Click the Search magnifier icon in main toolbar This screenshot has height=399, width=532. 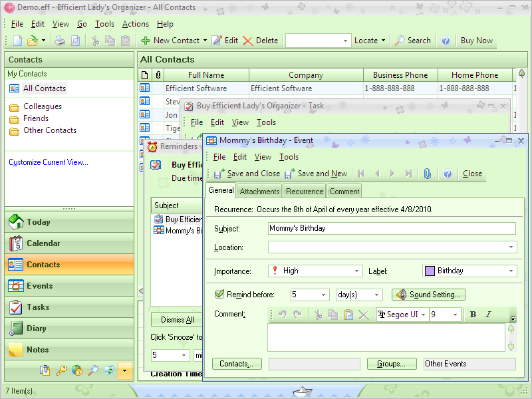point(400,41)
